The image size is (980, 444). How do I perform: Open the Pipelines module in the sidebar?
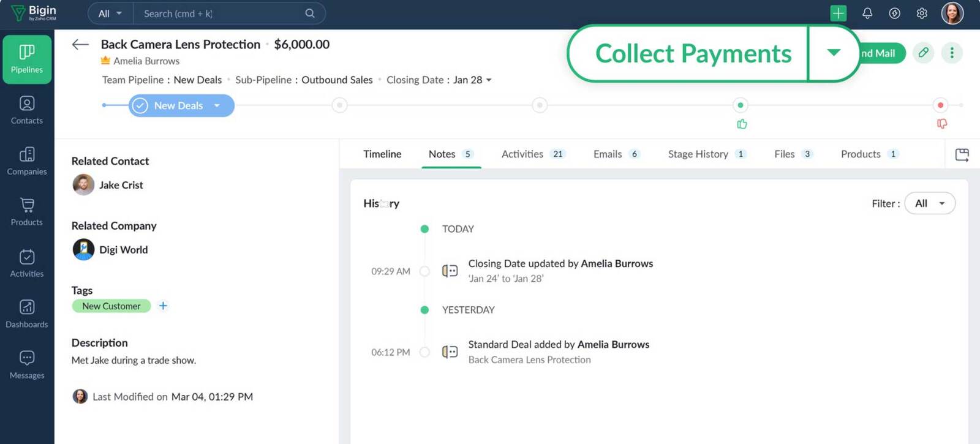[x=27, y=59]
